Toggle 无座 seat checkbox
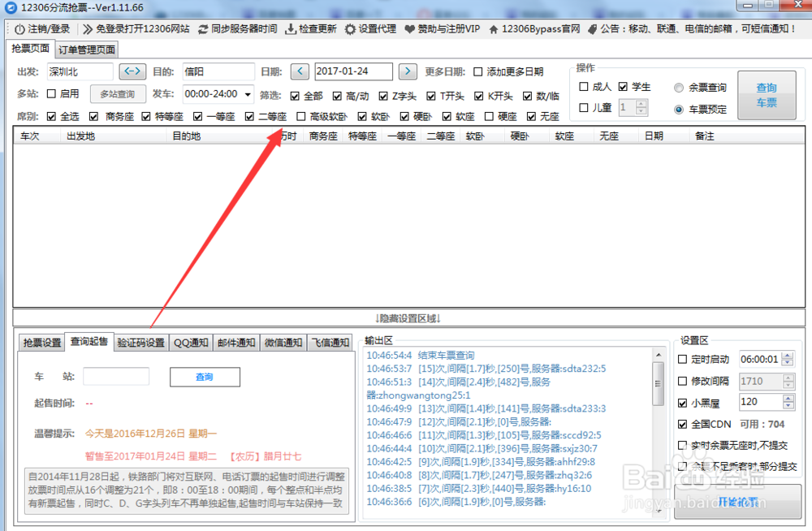 tap(531, 117)
